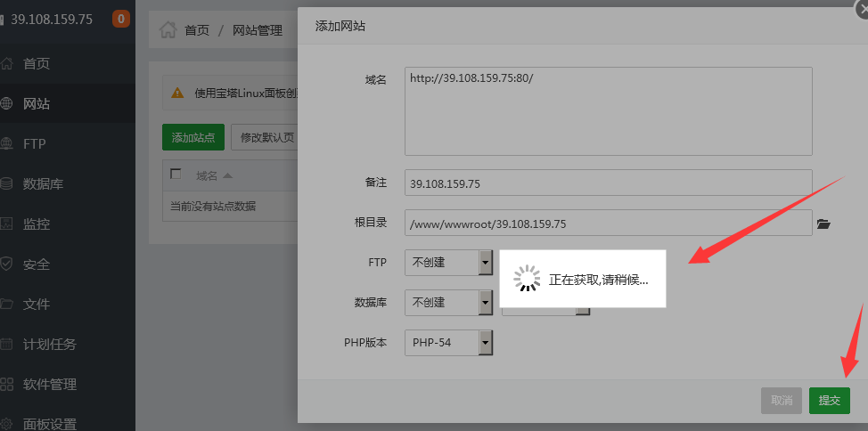Click the FTP globe-monitor icon
The image size is (868, 431).
(x=6, y=144)
